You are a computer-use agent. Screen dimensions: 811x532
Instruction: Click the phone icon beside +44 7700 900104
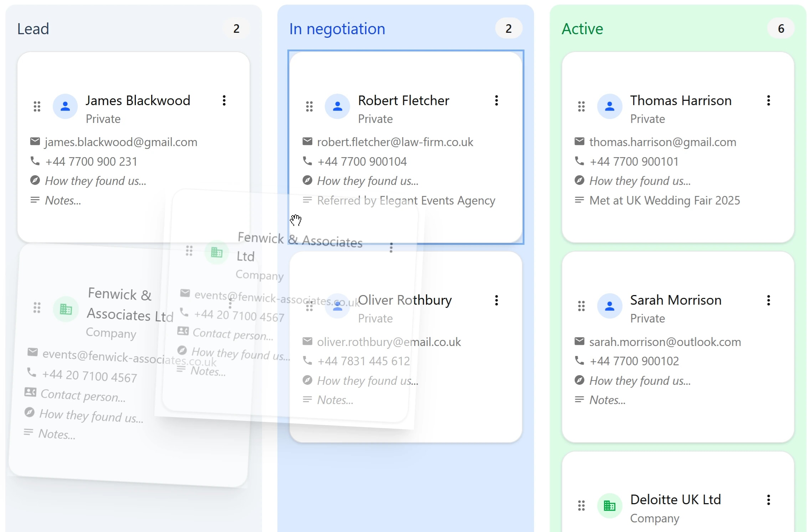point(307,161)
